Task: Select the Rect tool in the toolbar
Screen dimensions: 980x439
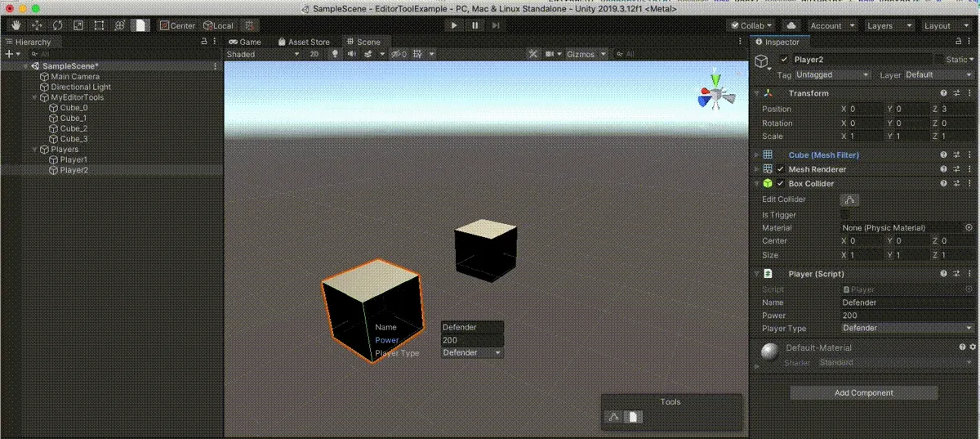Action: pyautogui.click(x=99, y=25)
